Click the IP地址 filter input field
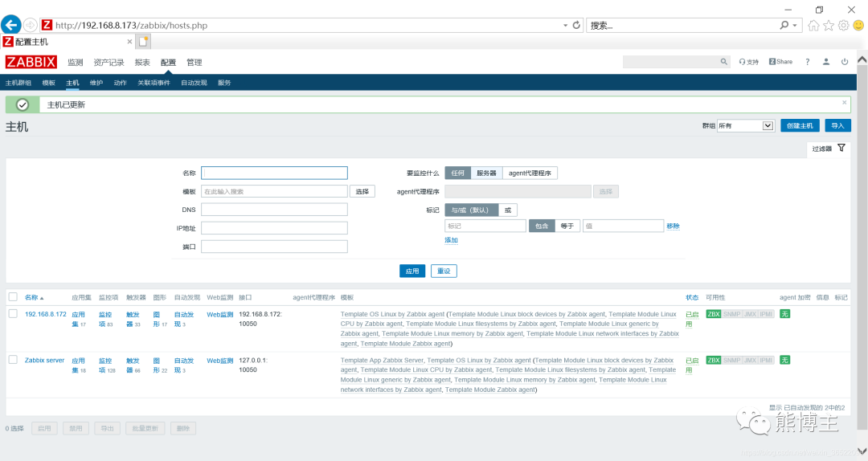This screenshot has height=461, width=868. pos(275,228)
